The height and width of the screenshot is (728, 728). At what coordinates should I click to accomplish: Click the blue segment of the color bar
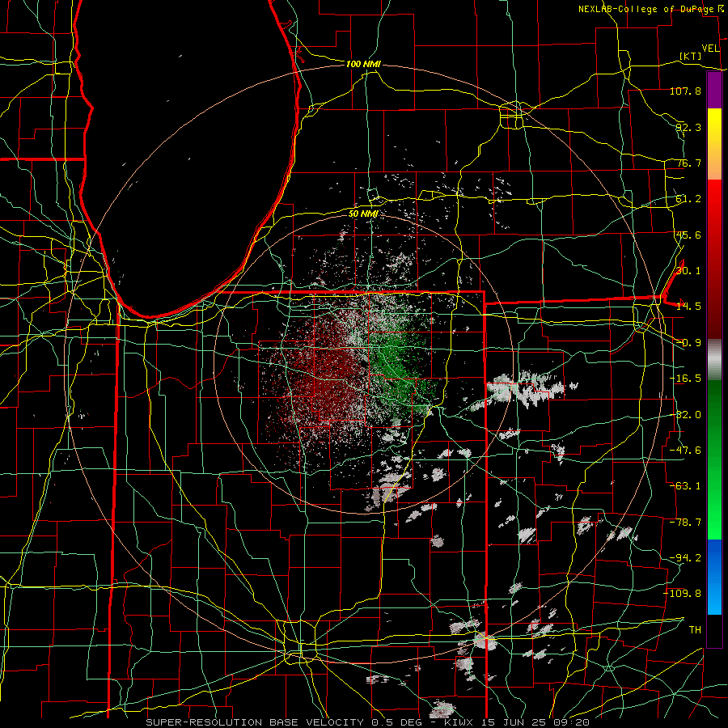pos(714,577)
